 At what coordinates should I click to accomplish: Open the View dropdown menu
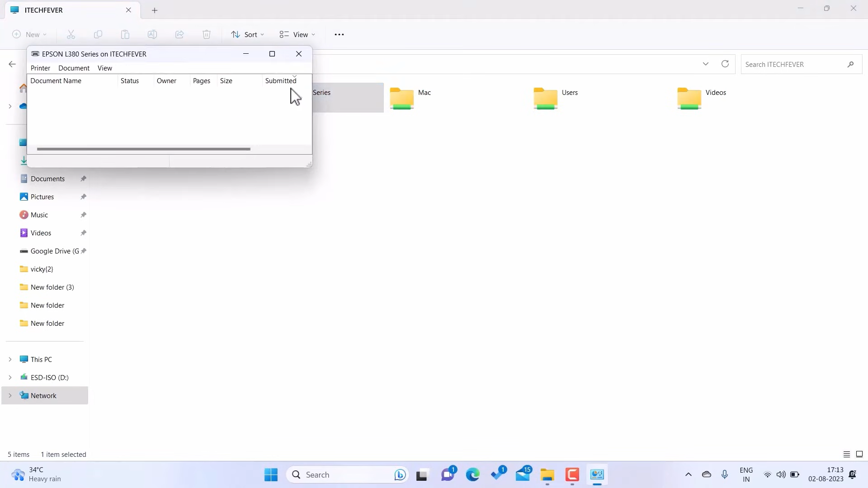[297, 34]
